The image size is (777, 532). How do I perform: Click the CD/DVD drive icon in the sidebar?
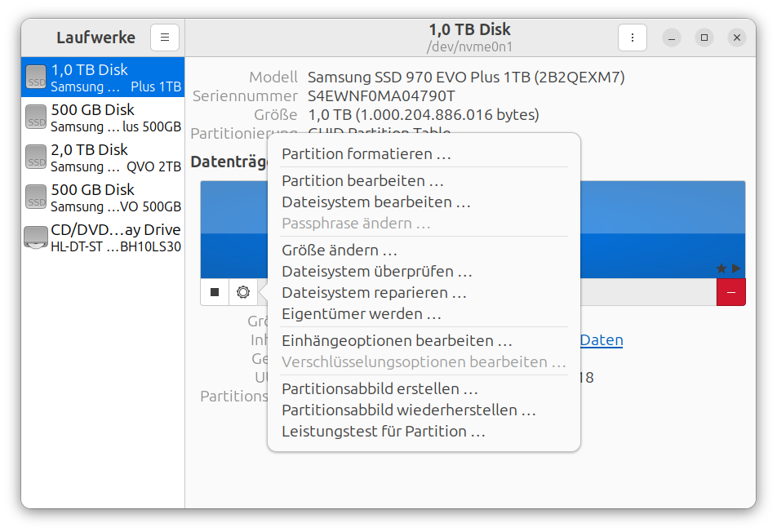(36, 237)
